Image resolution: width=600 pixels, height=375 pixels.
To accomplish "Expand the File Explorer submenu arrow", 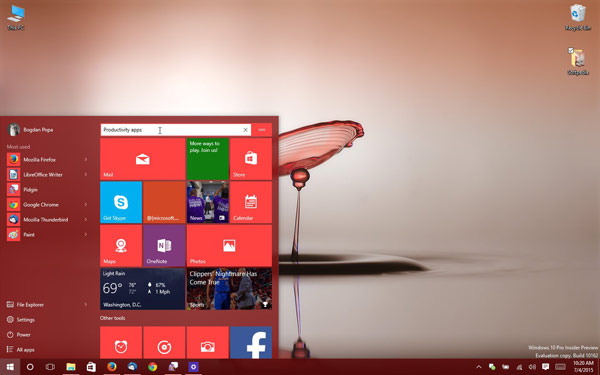I will pyautogui.click(x=86, y=305).
